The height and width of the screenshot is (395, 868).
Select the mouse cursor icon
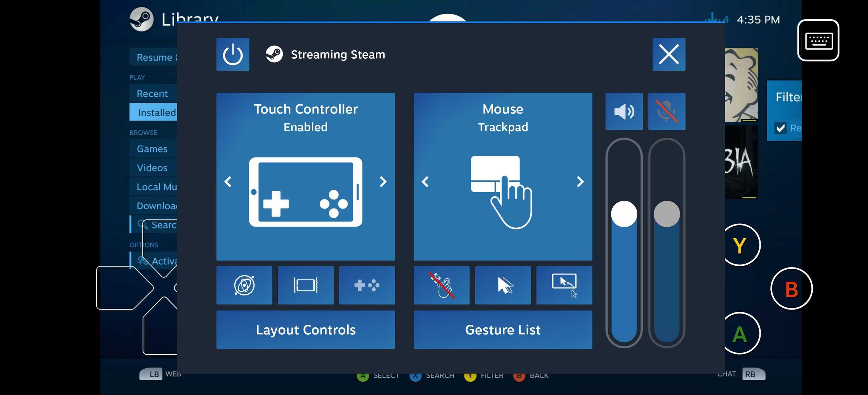click(x=503, y=285)
